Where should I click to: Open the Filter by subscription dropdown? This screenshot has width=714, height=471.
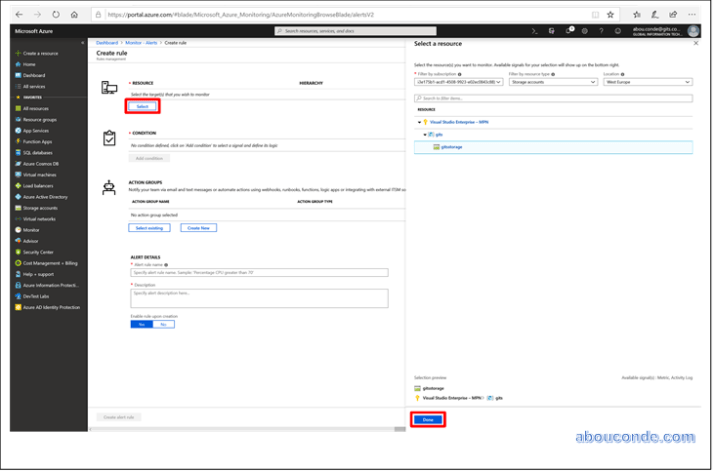point(458,83)
